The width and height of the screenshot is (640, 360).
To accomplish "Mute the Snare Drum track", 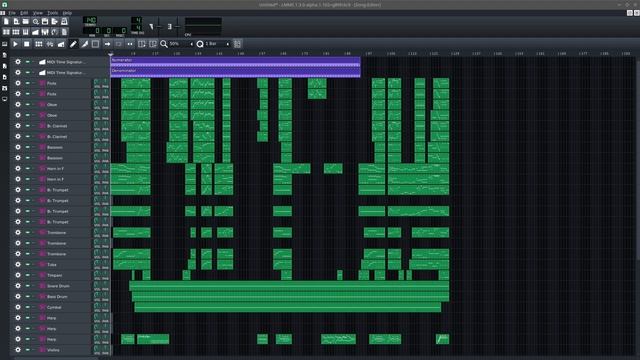I will (27, 286).
